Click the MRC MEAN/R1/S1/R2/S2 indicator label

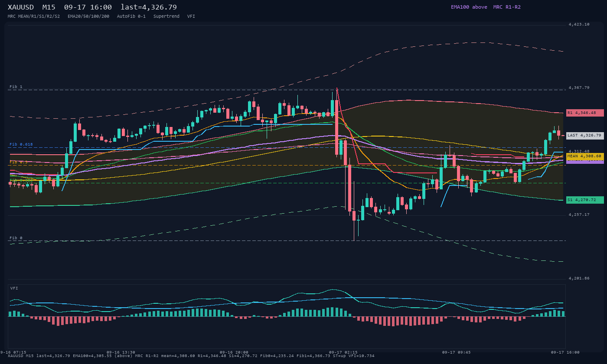point(34,16)
